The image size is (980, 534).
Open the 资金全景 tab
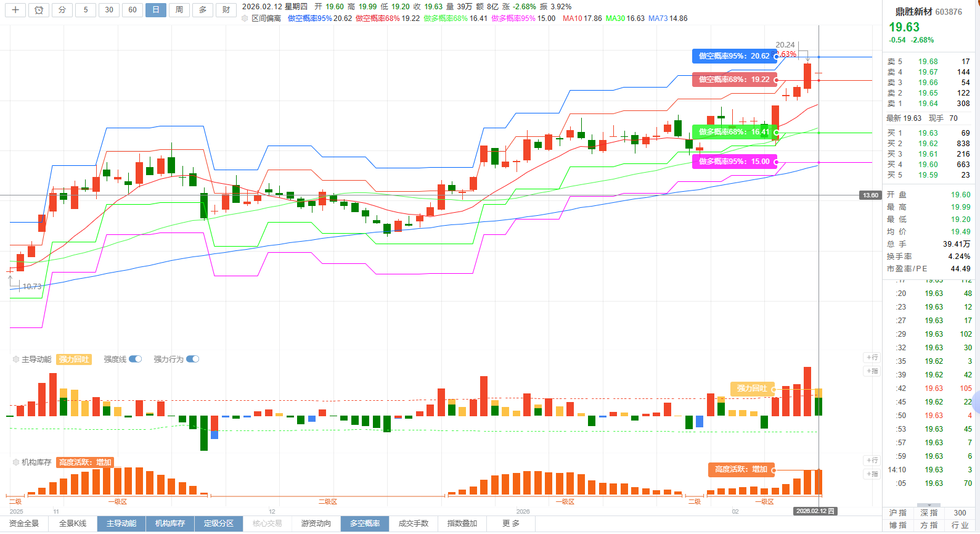pyautogui.click(x=24, y=524)
